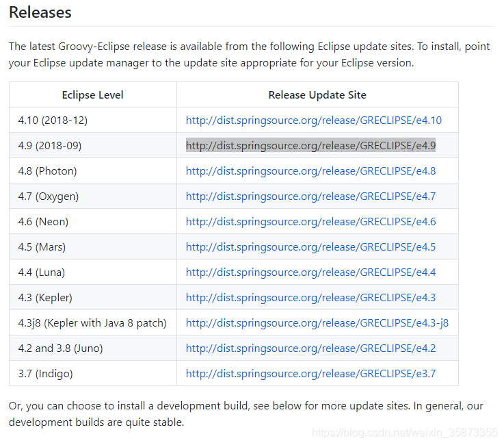Open the e4.3 Kepler update site link
The height and width of the screenshot is (445, 504).
pos(311,298)
